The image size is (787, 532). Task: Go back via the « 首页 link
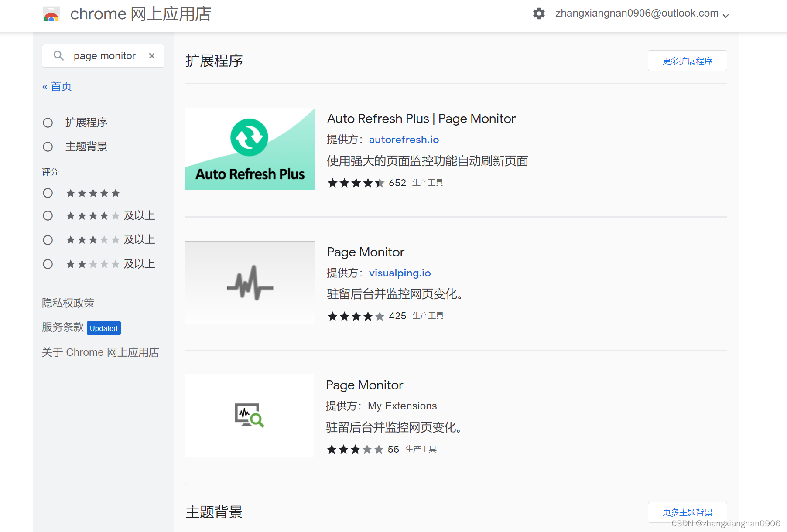(57, 86)
